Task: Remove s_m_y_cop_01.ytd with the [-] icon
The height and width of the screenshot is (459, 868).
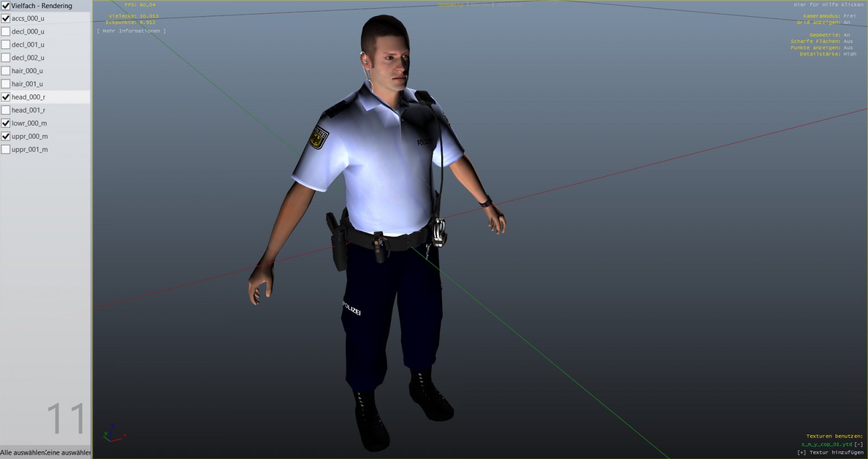Action: pyautogui.click(x=859, y=444)
